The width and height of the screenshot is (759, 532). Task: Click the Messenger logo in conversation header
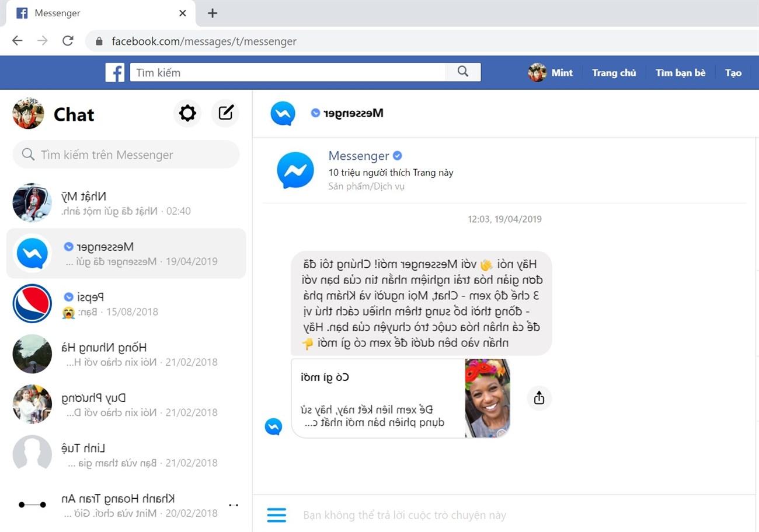pos(283,113)
